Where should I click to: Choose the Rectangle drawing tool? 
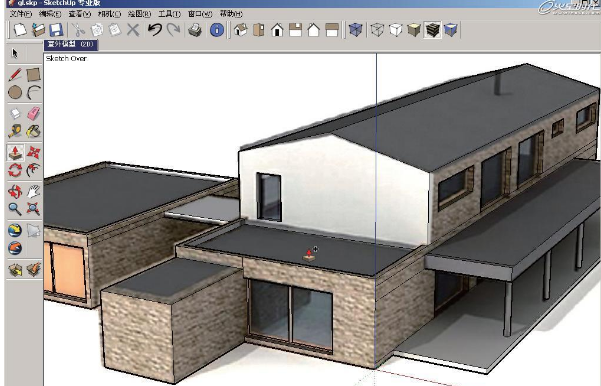pyautogui.click(x=33, y=74)
